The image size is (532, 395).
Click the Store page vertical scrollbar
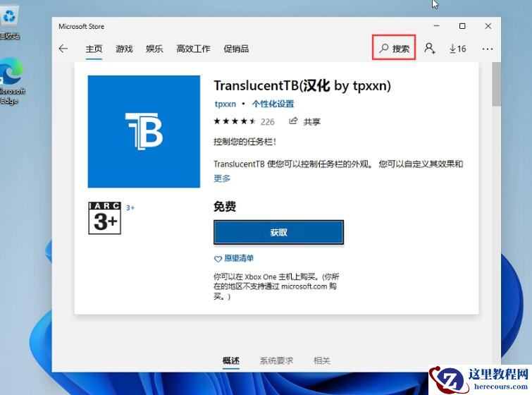coord(496,84)
